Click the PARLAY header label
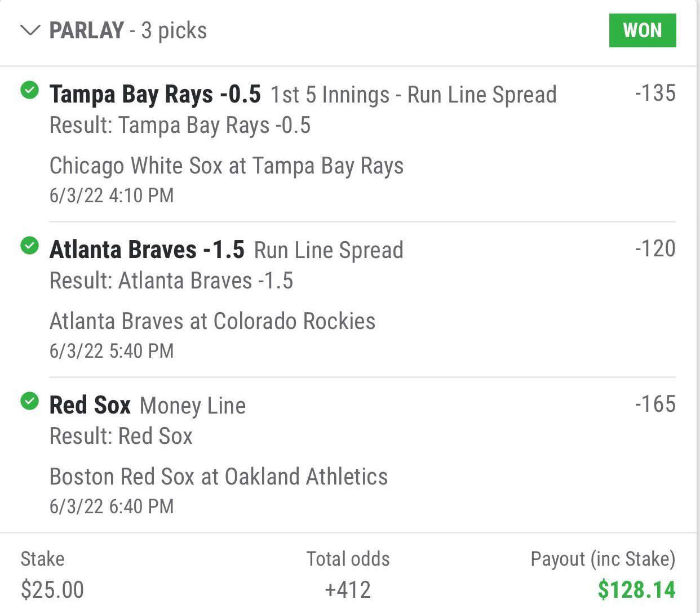Image resolution: width=700 pixels, height=613 pixels. [x=86, y=30]
